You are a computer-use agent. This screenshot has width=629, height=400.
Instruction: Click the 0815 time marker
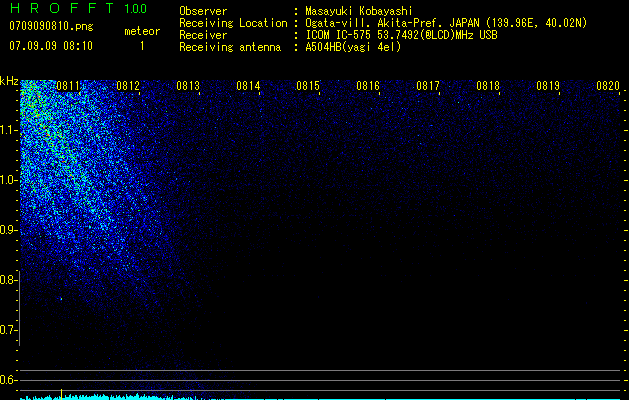(x=308, y=86)
